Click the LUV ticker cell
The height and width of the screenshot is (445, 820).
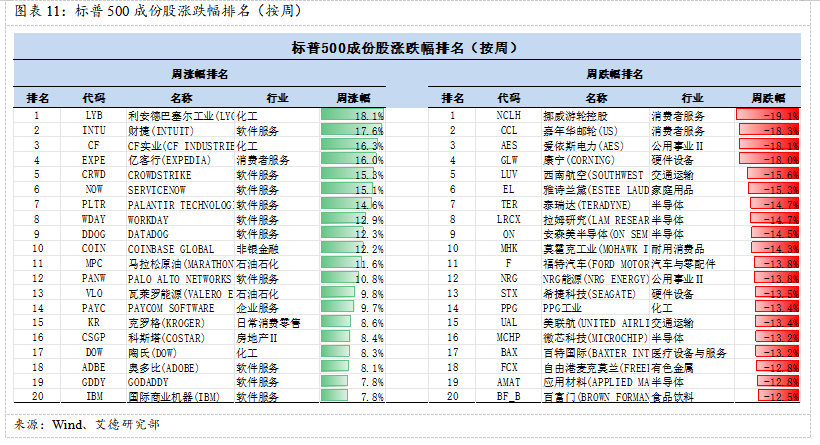click(508, 175)
